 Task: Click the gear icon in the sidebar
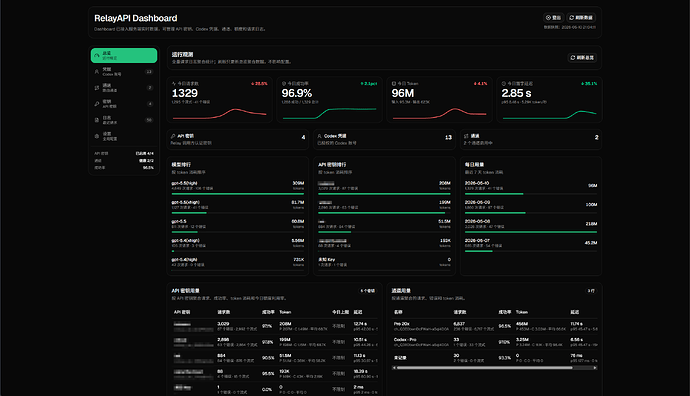pyautogui.click(x=97, y=136)
